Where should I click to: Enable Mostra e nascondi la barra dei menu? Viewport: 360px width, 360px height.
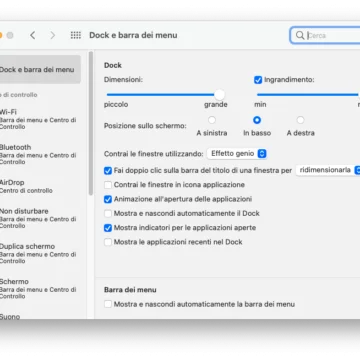108,304
